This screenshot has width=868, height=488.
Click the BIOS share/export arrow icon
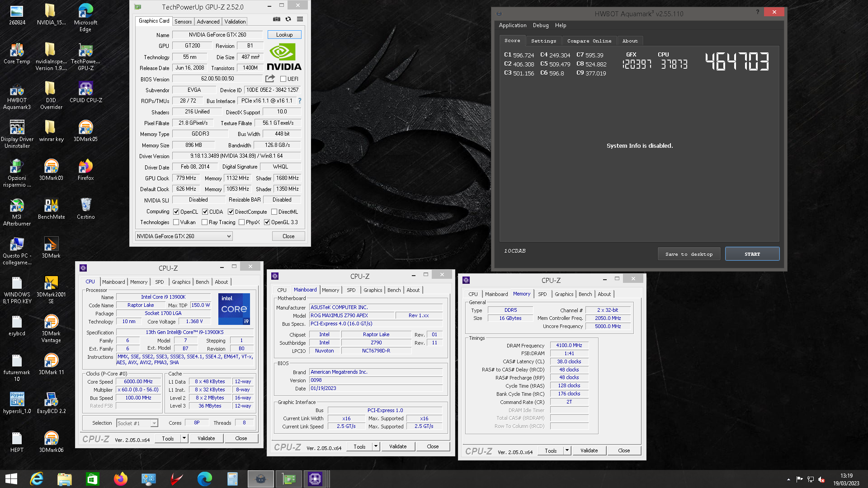pyautogui.click(x=270, y=79)
